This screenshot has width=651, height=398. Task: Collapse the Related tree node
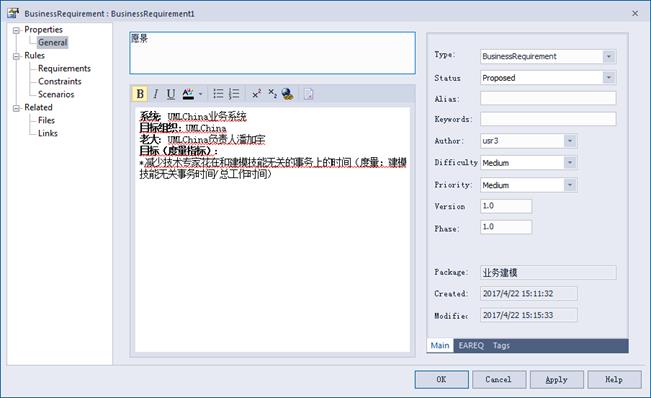17,108
